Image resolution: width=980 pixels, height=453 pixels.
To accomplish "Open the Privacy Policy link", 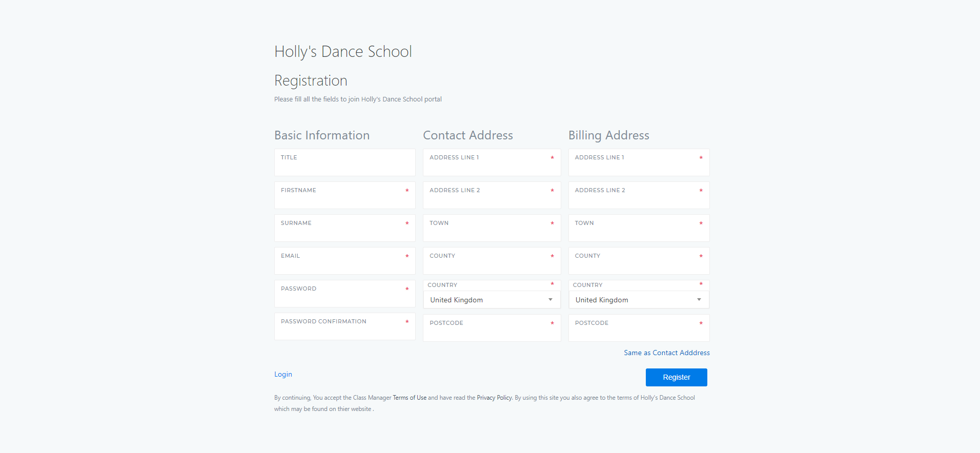I will [494, 398].
